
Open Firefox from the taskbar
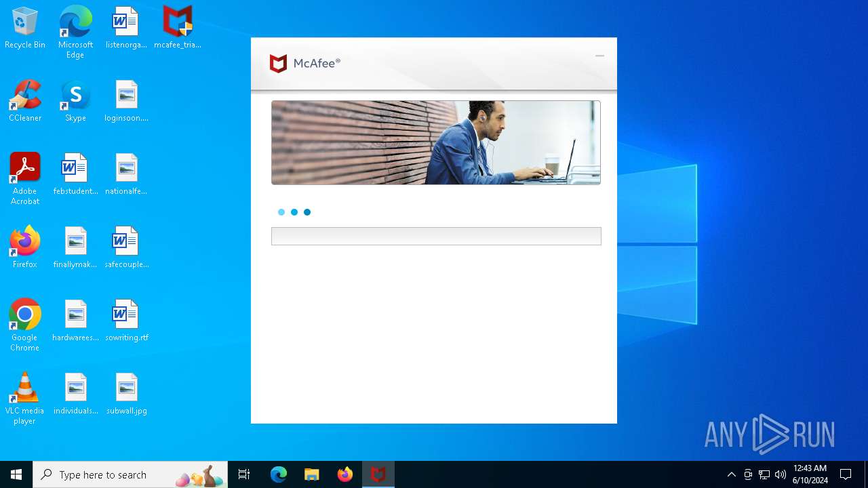345,474
